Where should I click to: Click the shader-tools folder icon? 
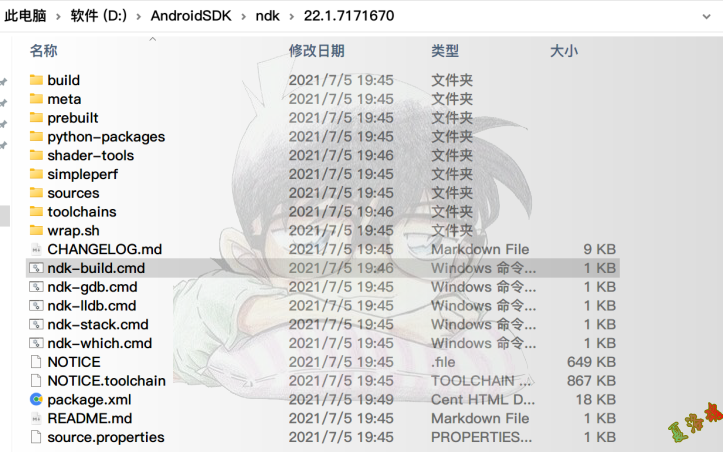(36, 155)
